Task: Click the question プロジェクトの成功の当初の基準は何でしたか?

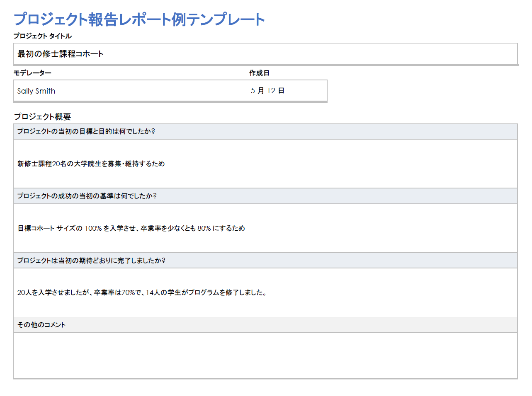Action: click(x=265, y=196)
